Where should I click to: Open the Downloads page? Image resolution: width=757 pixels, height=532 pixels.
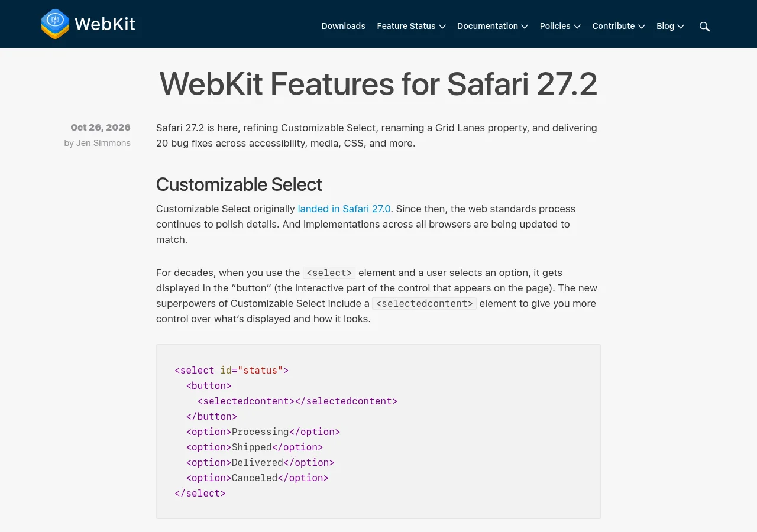click(x=343, y=26)
